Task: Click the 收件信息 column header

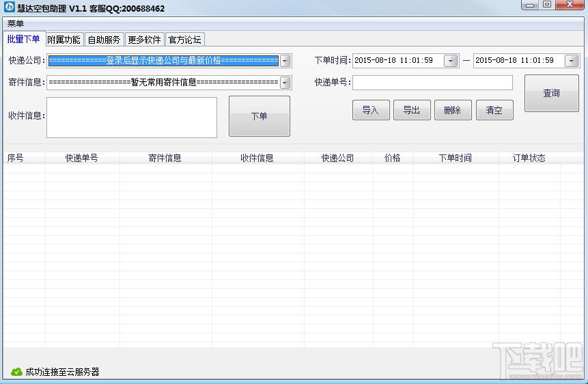Action: click(258, 158)
